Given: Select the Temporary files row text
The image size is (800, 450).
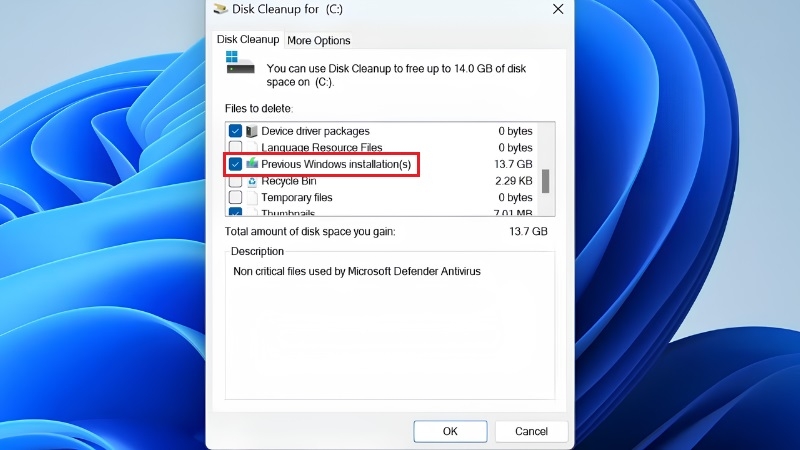Looking at the screenshot, I should 296,197.
